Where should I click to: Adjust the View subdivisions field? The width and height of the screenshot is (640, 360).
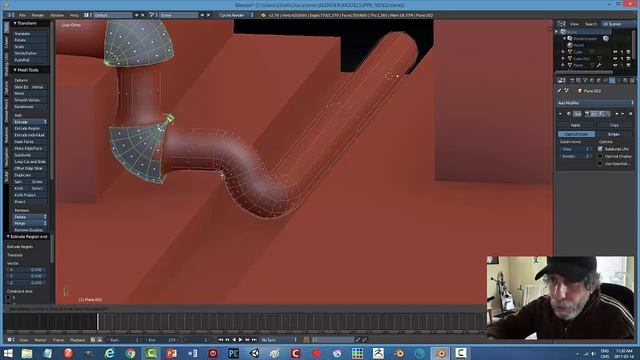575,149
